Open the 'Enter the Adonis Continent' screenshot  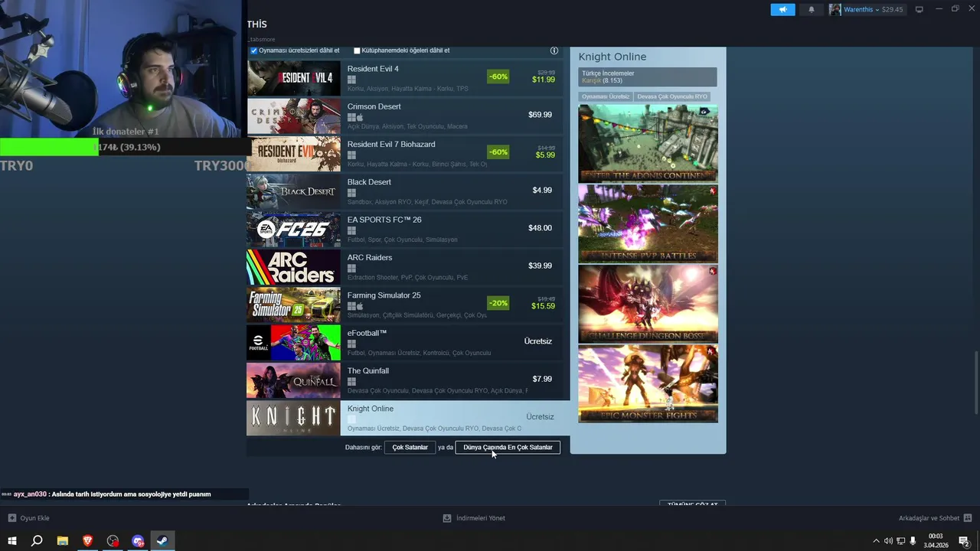648,144
